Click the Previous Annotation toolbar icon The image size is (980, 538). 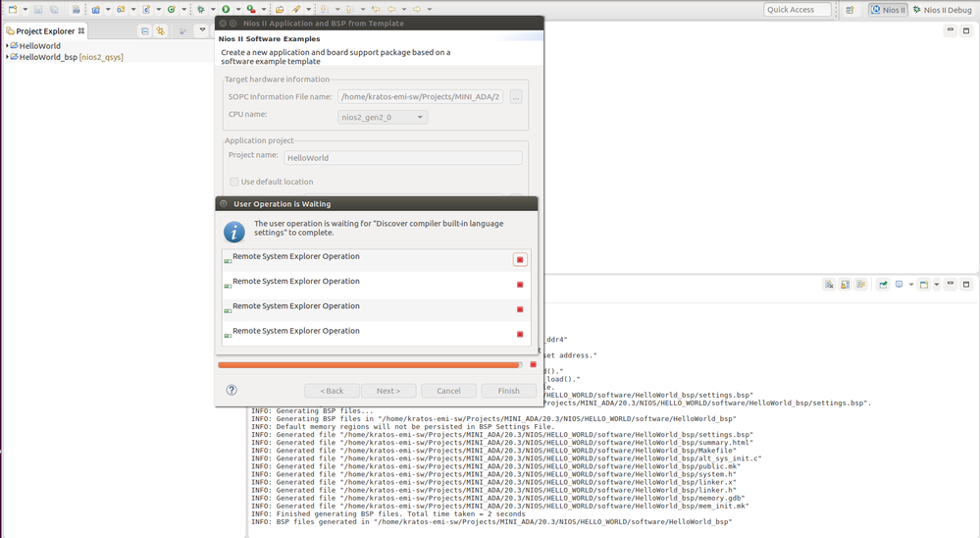[x=349, y=10]
